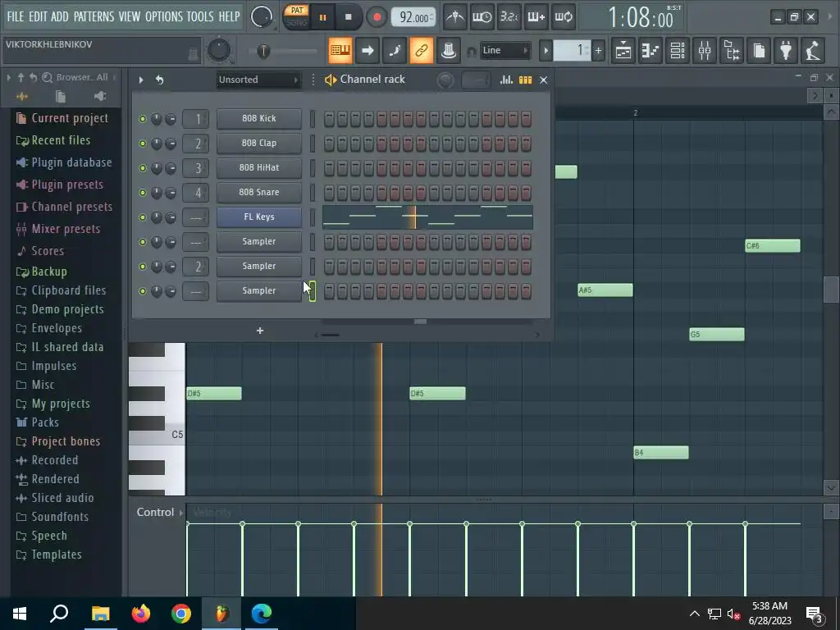The image size is (840, 630).
Task: Click the stamp tool icon
Action: click(449, 51)
